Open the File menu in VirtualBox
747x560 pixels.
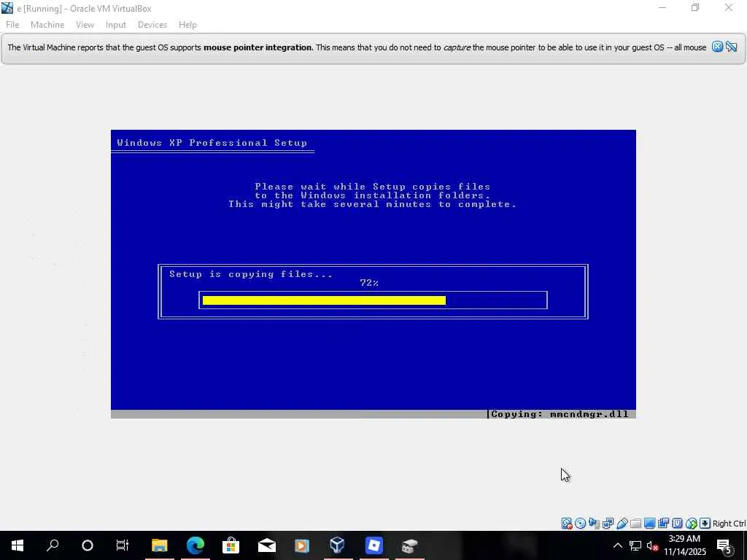point(12,25)
